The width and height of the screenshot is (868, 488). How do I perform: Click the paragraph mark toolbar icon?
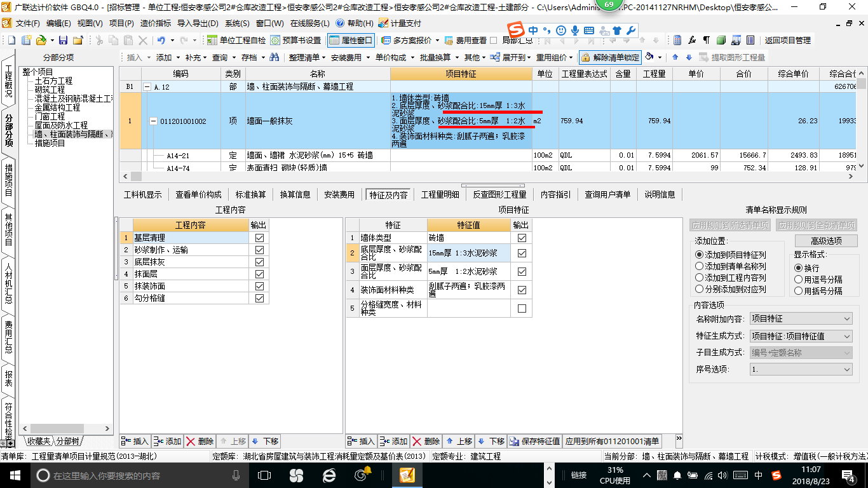pyautogui.click(x=706, y=40)
